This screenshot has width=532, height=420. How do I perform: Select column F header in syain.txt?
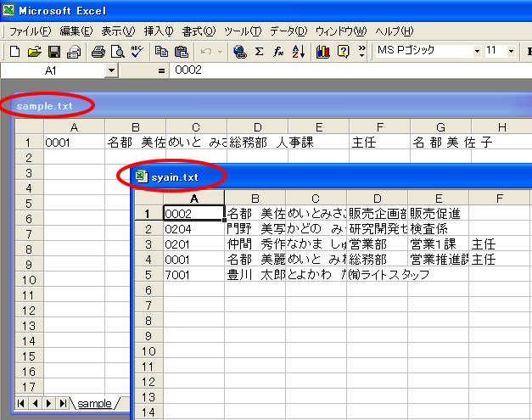click(500, 199)
